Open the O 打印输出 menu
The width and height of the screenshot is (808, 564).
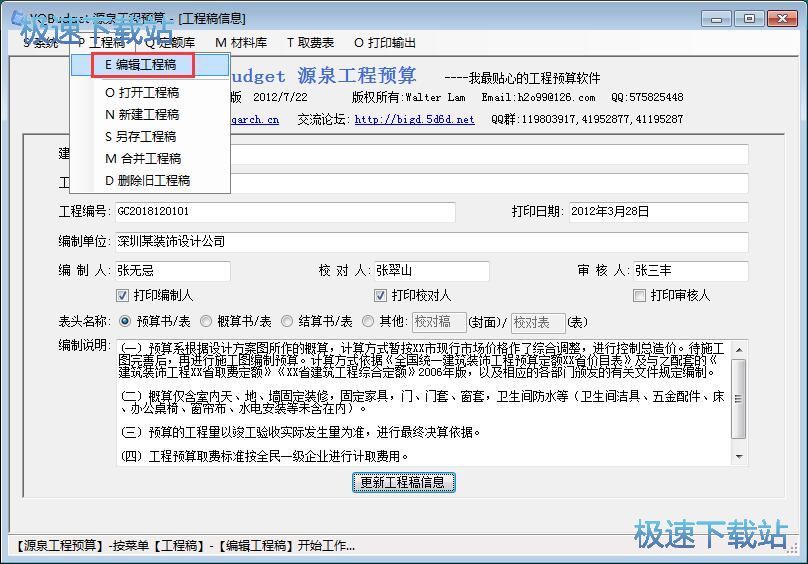click(x=385, y=43)
